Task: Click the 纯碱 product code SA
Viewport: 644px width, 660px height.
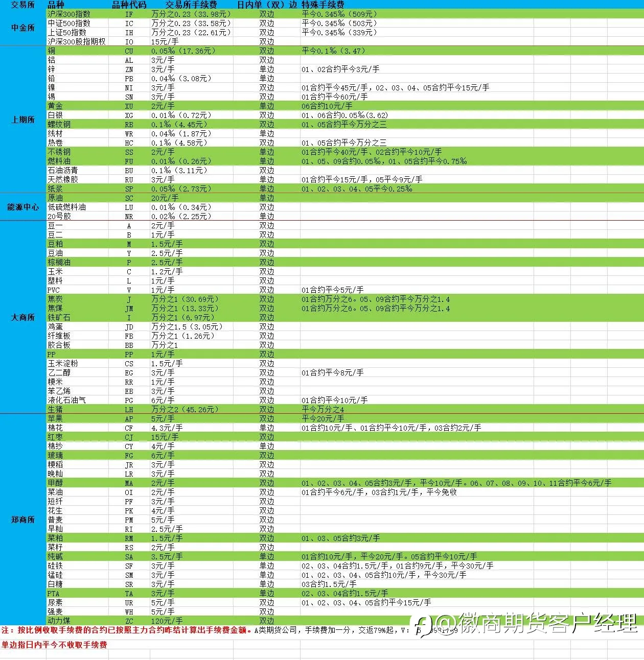Action: click(x=129, y=557)
